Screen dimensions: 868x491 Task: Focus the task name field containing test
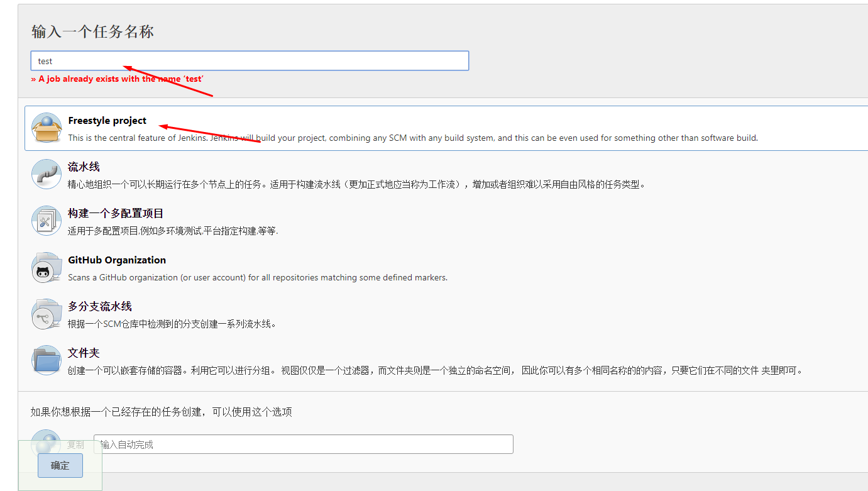point(250,61)
